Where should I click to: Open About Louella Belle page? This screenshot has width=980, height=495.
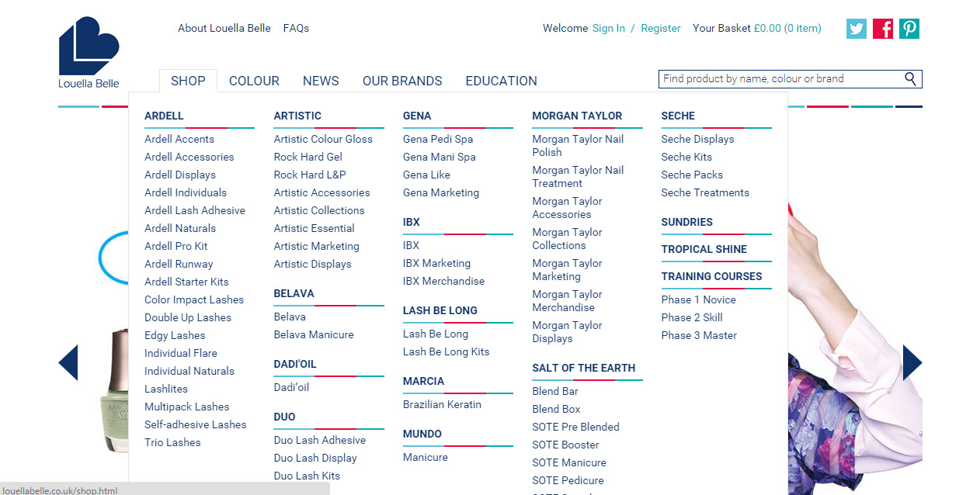(224, 28)
